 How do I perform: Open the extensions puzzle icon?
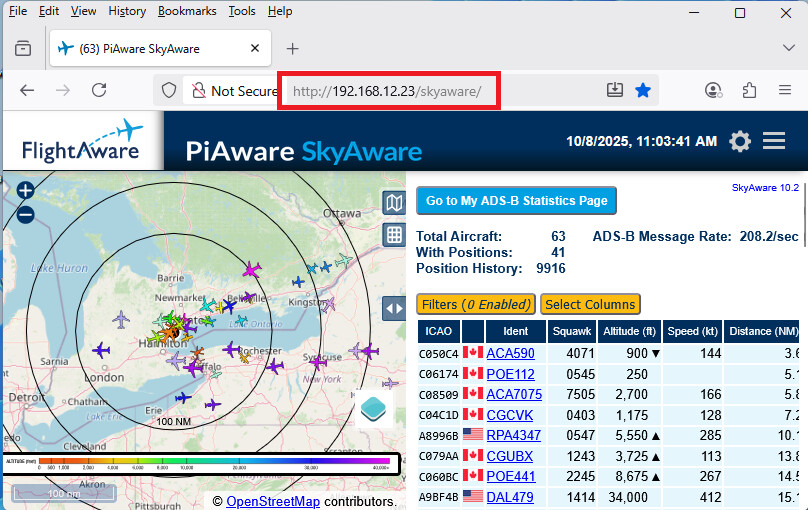[x=749, y=91]
